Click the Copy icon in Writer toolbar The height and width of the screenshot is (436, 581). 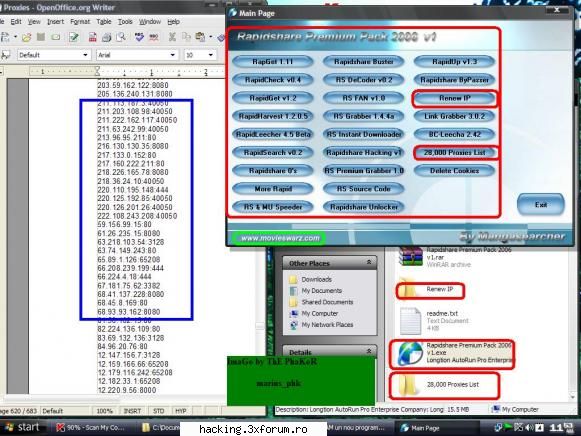[186, 37]
